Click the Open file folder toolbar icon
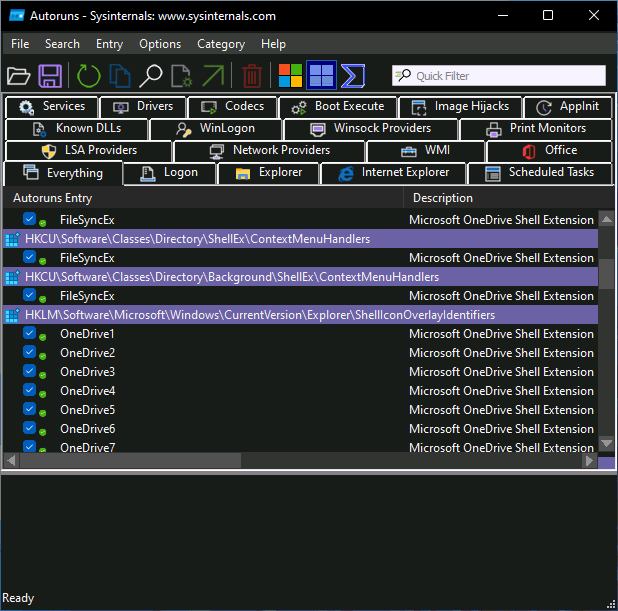The image size is (618, 611). [18, 75]
